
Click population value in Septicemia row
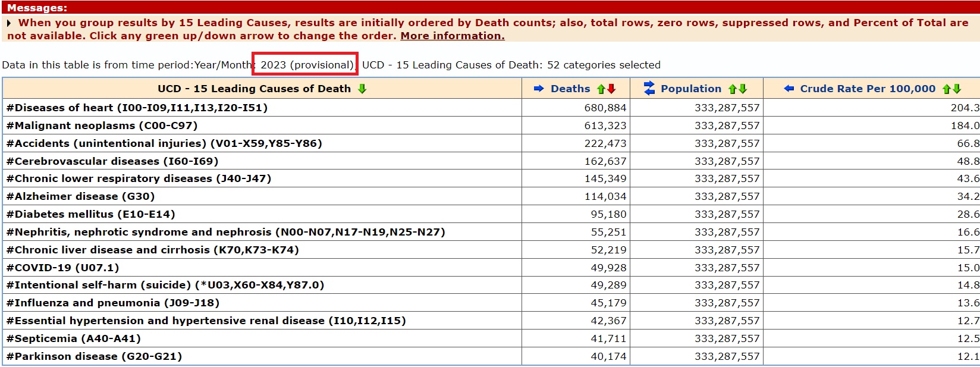(727, 338)
